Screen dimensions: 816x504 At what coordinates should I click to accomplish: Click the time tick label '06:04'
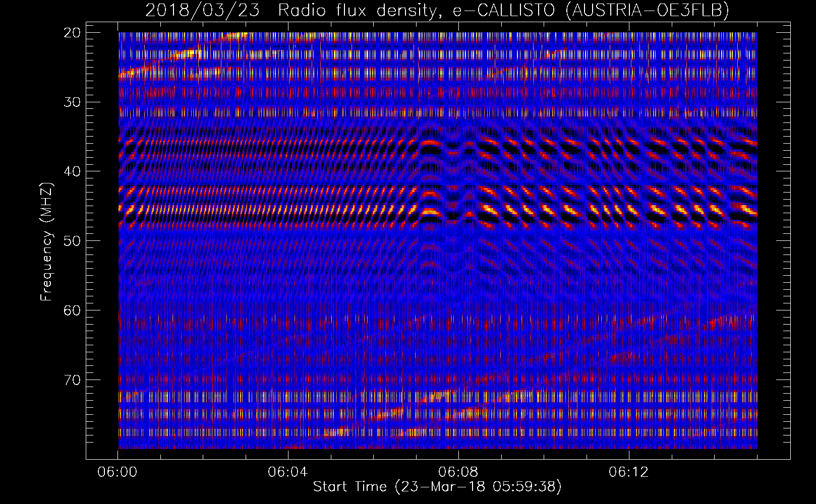tap(287, 472)
